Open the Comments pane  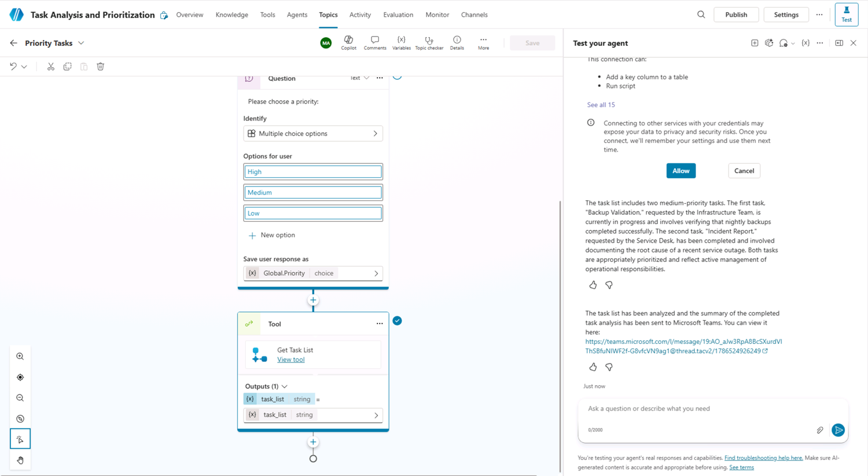(x=375, y=43)
